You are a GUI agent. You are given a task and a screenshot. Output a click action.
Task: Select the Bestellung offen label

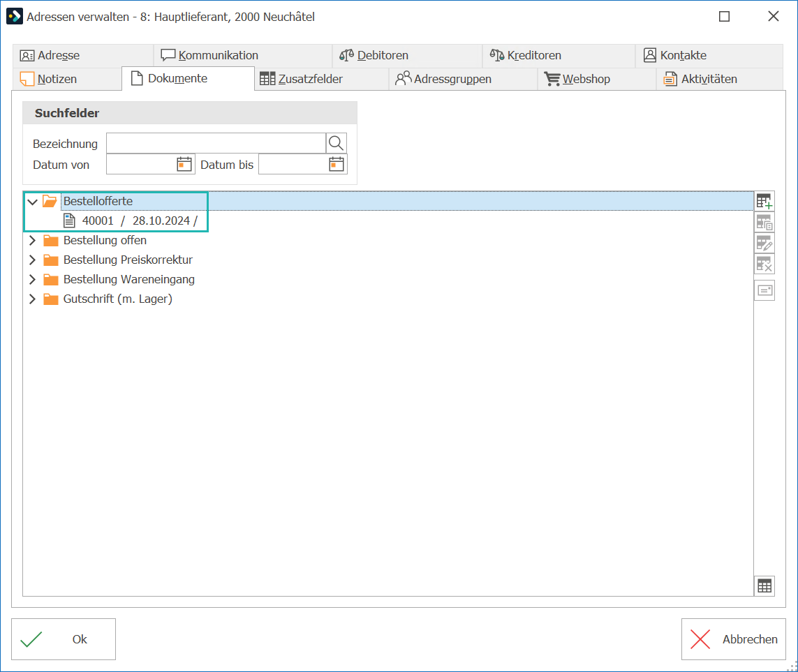pyautogui.click(x=105, y=240)
